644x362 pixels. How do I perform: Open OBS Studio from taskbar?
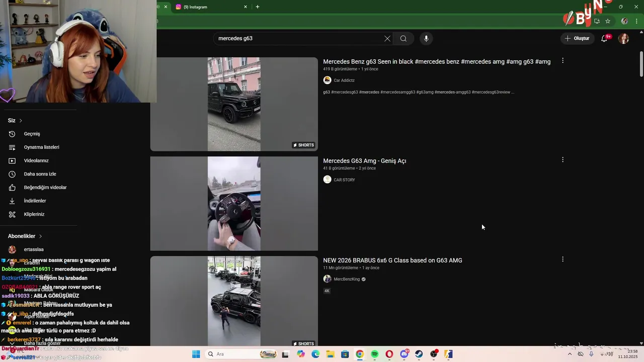tap(434, 354)
